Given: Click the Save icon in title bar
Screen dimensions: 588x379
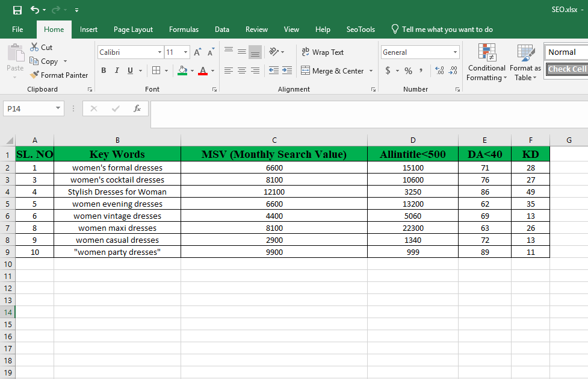Looking at the screenshot, I should tap(17, 10).
